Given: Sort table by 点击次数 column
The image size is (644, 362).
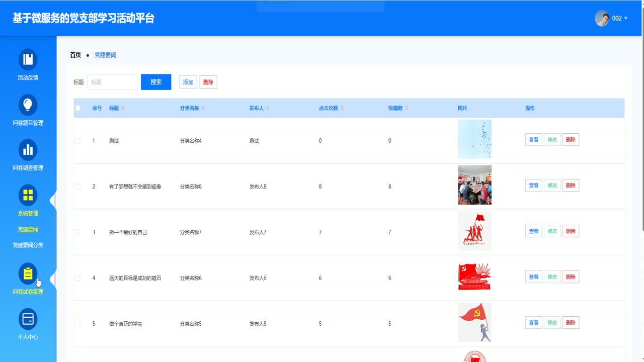Looking at the screenshot, I should (x=342, y=108).
